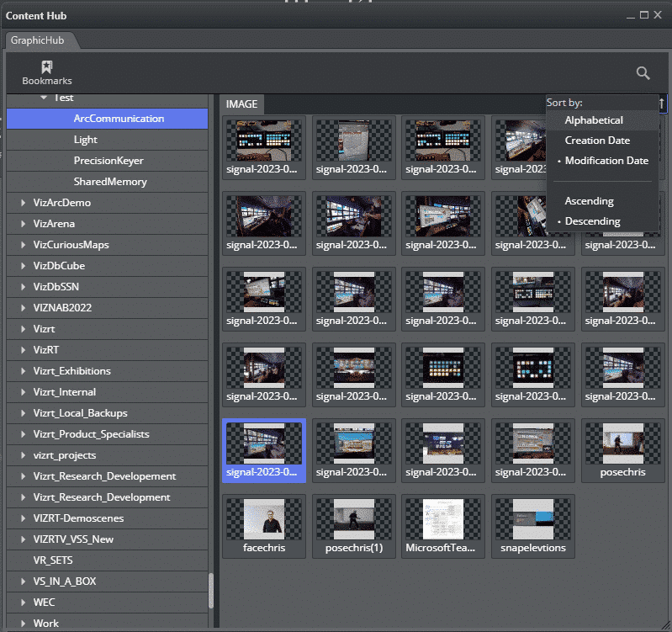The image size is (672, 632).
Task: Select Descending sort order
Action: pyautogui.click(x=592, y=221)
